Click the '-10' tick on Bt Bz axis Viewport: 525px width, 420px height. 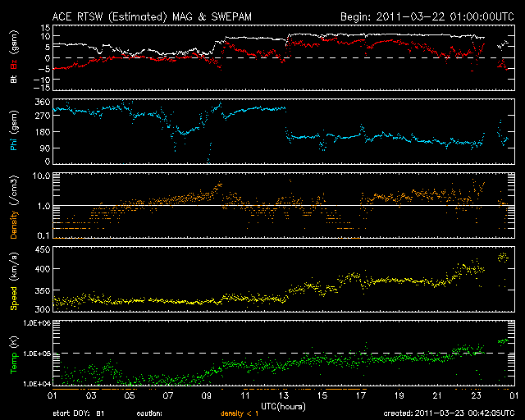42,80
